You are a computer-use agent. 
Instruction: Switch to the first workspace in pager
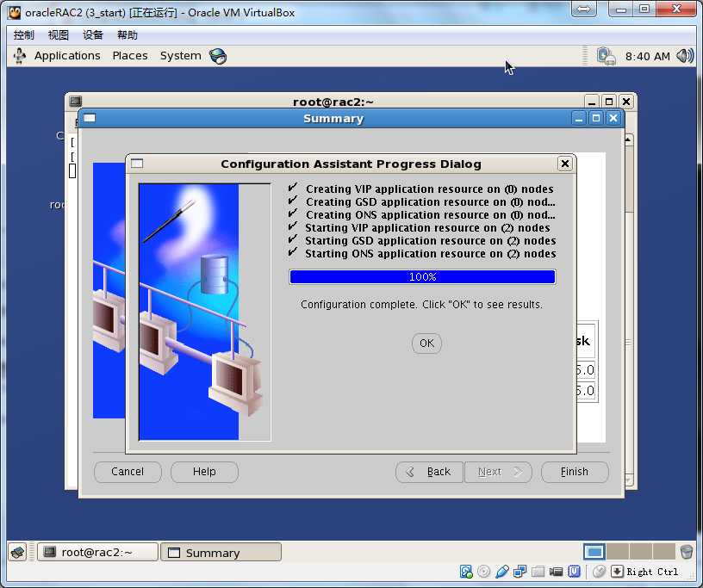(594, 552)
